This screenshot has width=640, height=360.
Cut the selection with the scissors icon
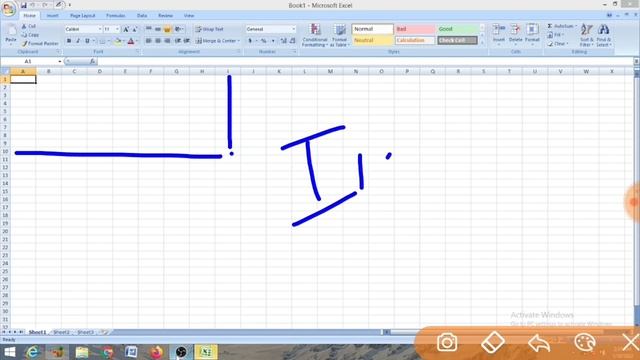pos(24,26)
